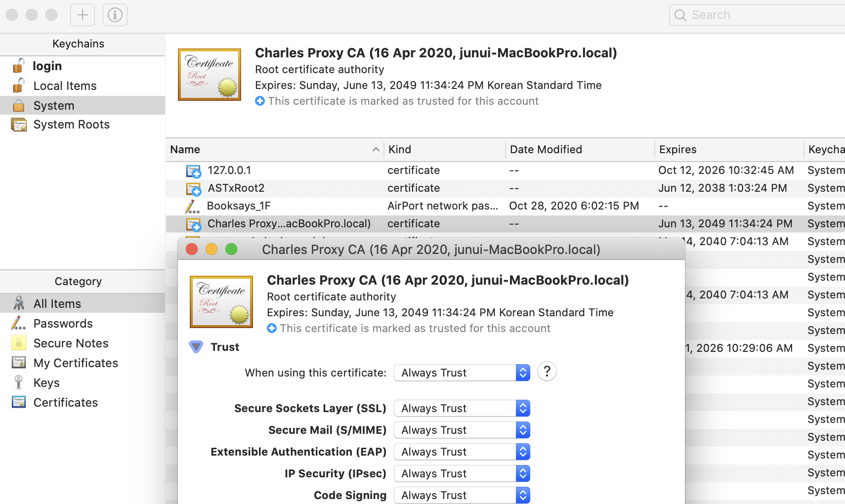845x504 pixels.
Task: Select the Booksays_1F AirPort password row
Action: pos(239,206)
